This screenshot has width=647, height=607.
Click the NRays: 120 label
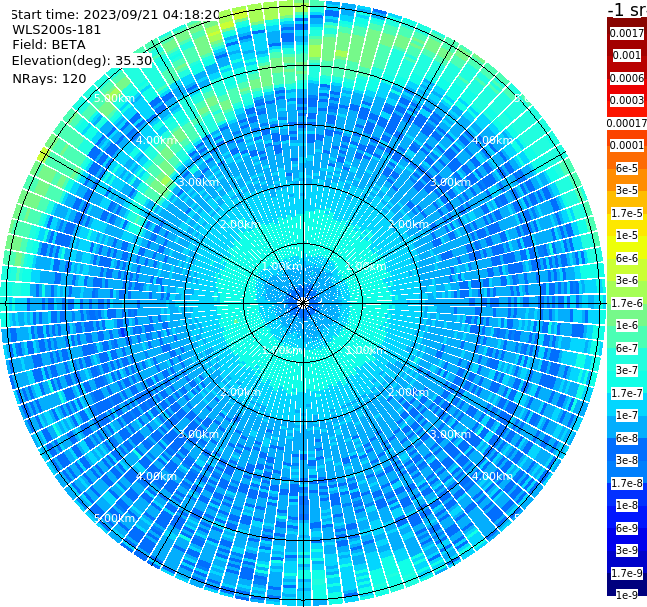coord(49,78)
